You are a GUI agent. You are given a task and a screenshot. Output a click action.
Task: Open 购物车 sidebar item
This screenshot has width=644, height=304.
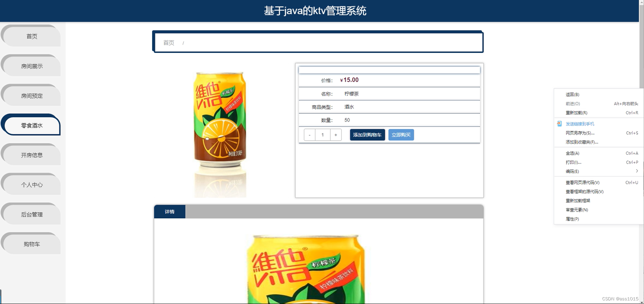[32, 244]
